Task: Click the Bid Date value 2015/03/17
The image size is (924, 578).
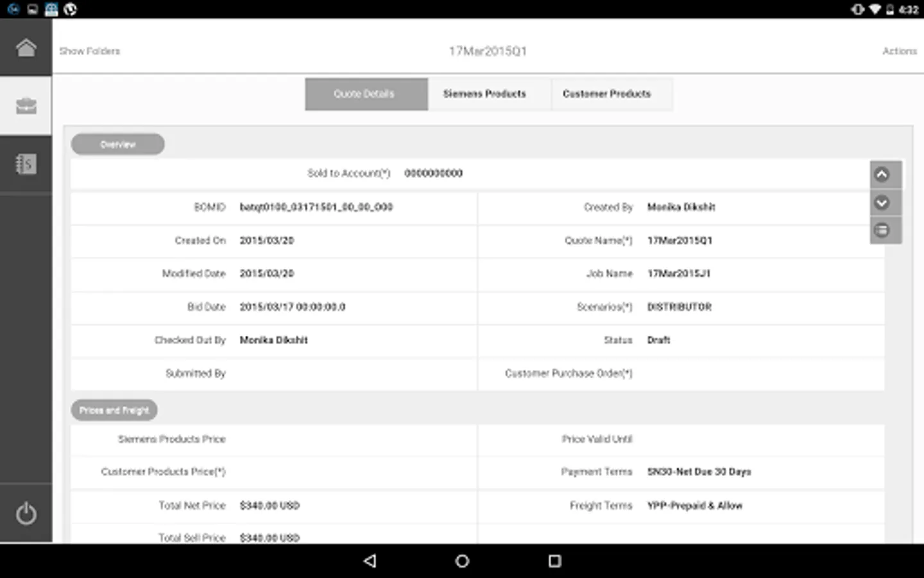Action: click(x=292, y=307)
